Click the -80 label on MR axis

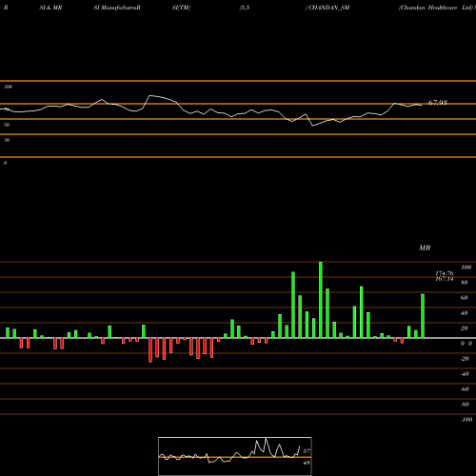coord(465,405)
